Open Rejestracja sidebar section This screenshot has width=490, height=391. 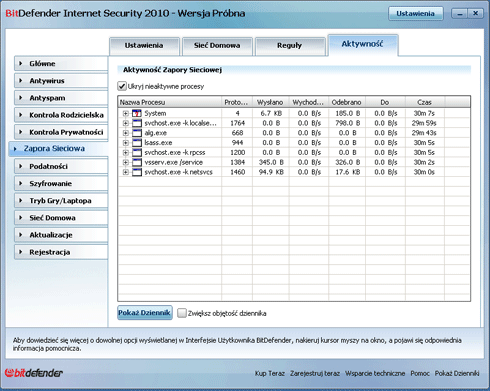tap(61, 252)
